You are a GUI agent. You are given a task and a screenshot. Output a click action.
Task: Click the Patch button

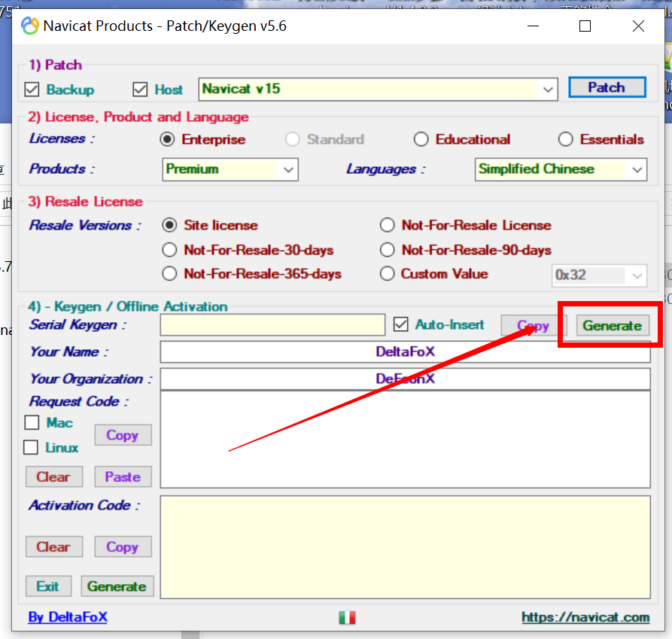point(607,87)
